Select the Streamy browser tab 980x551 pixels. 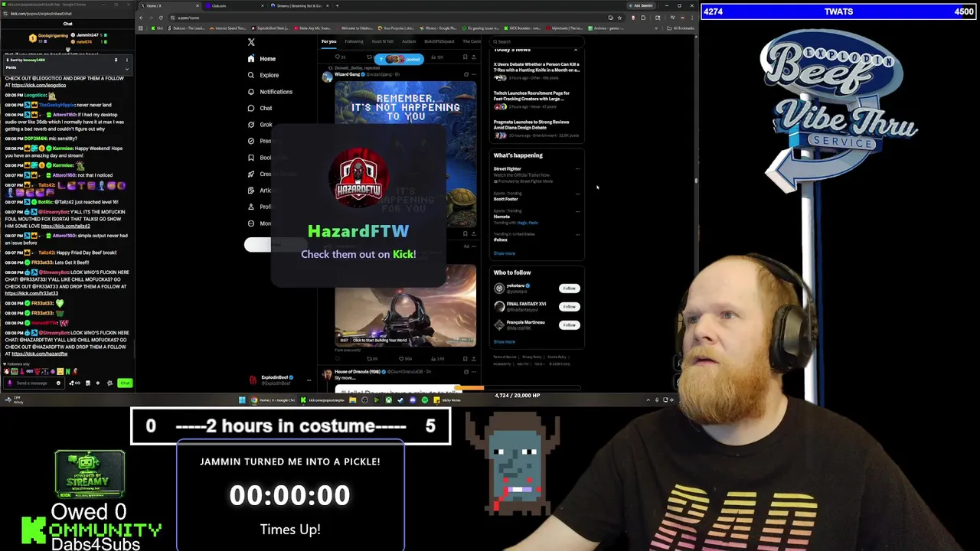coord(299,5)
